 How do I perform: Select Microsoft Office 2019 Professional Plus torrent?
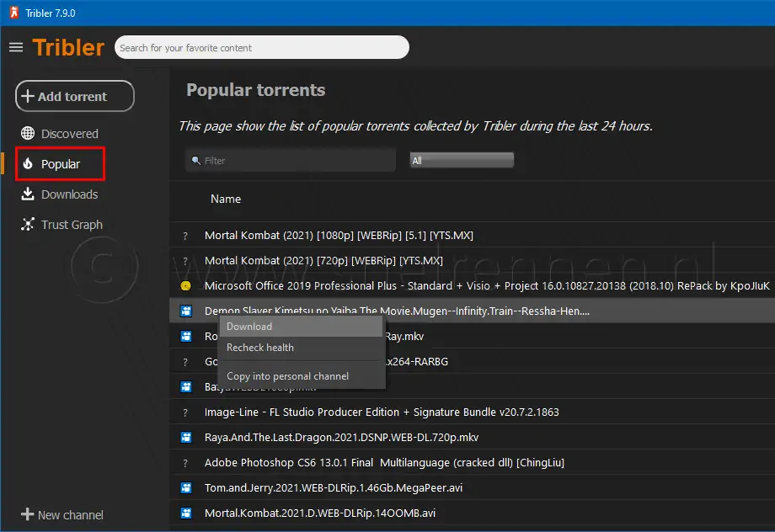coord(487,285)
